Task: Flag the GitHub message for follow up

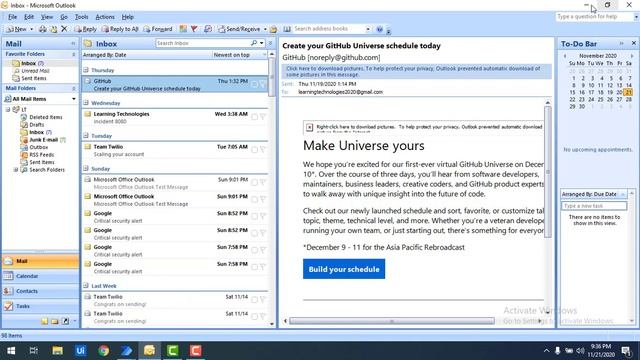Action: pos(263,84)
